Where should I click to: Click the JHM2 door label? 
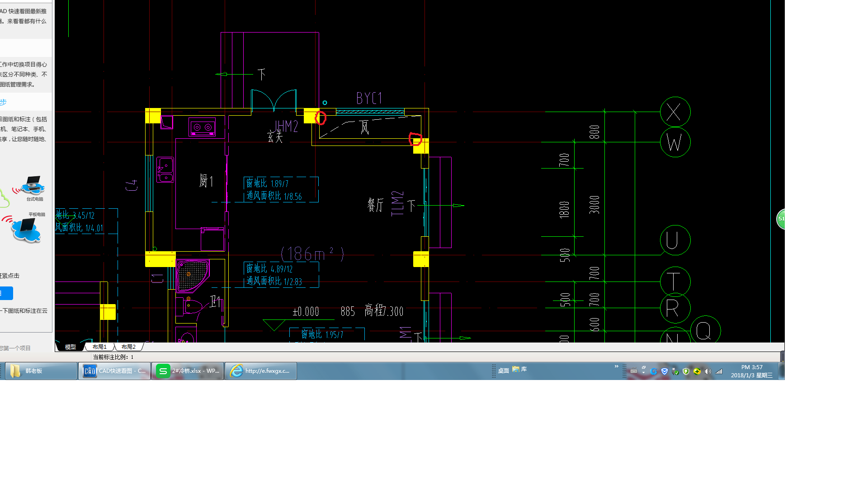coord(286,127)
